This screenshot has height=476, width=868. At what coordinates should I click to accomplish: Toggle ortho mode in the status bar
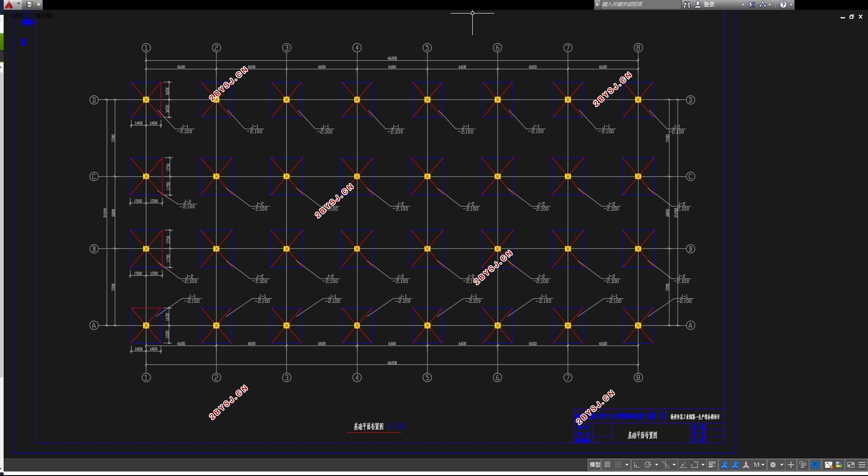(x=637, y=465)
